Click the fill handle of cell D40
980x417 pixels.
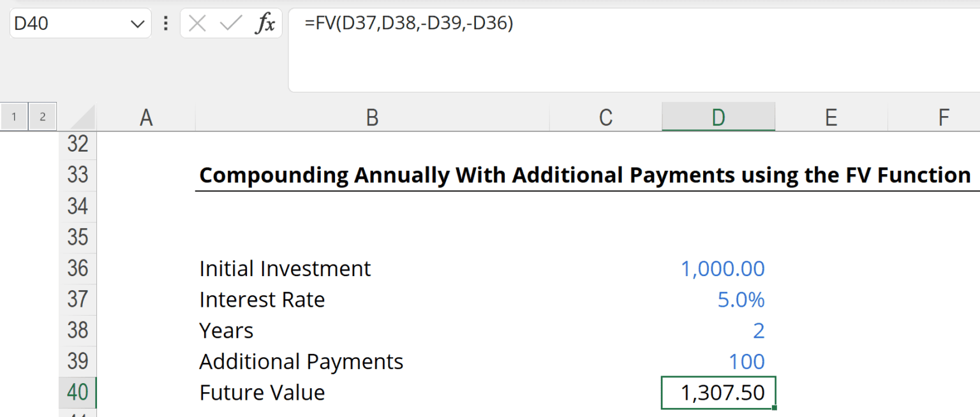click(x=774, y=406)
